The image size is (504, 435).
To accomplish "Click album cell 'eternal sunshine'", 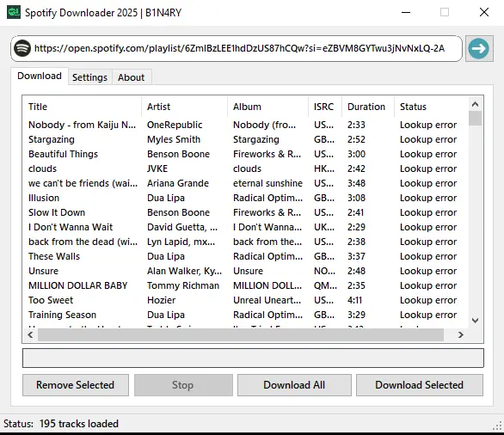I will tap(267, 183).
